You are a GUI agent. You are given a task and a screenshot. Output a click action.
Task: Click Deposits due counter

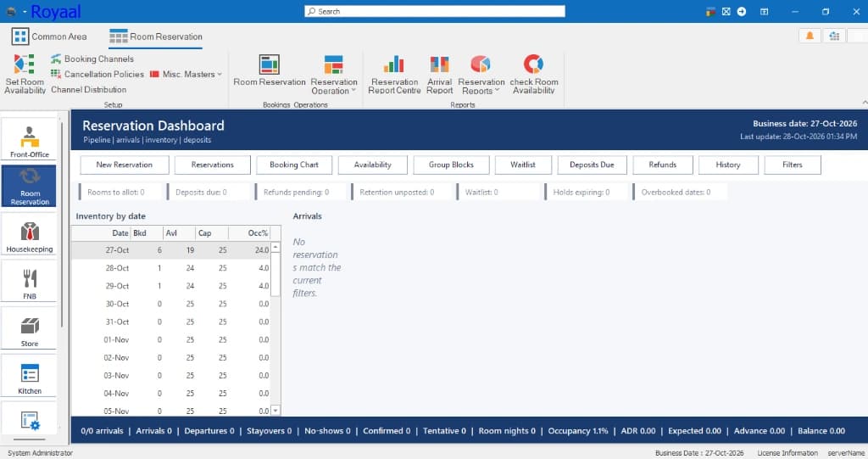209,192
